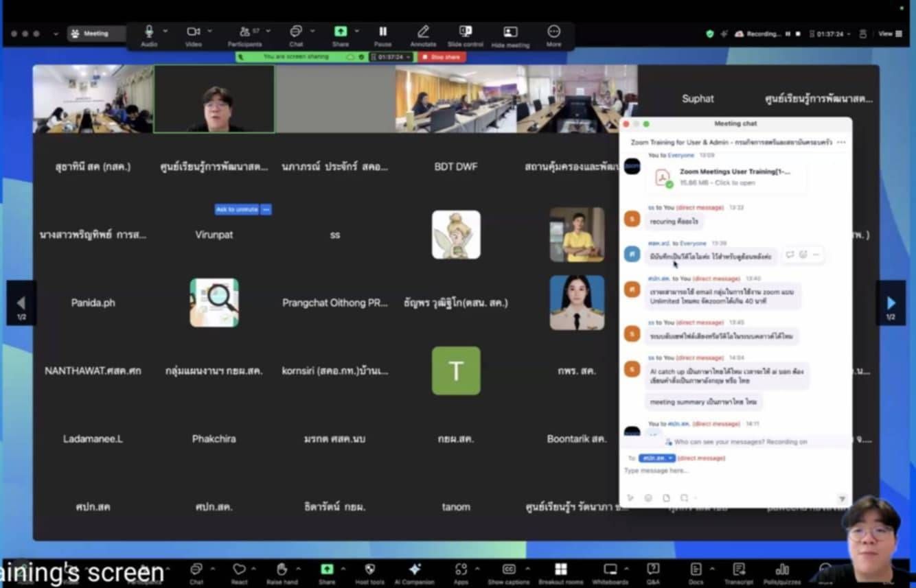Open the text formatting tool in chat

tap(630, 498)
